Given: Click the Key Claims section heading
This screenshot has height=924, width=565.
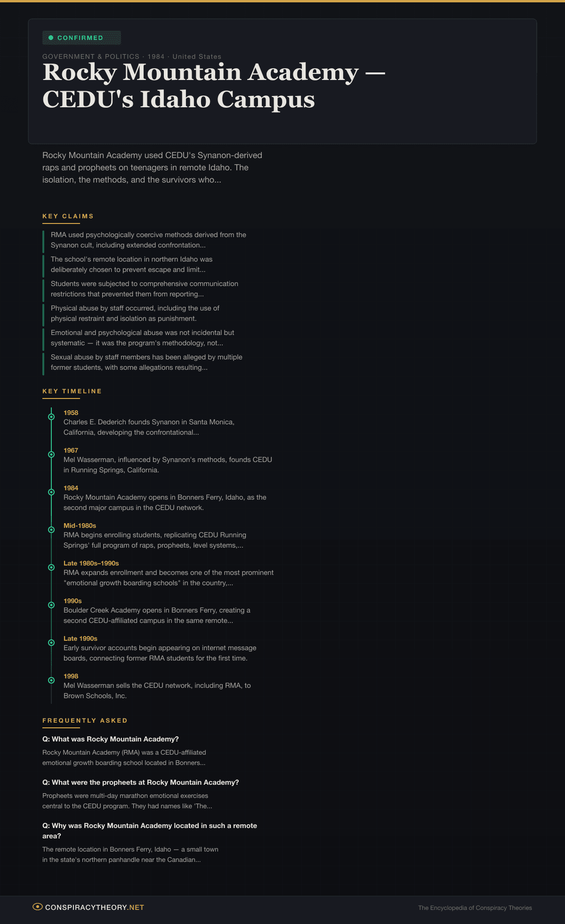Looking at the screenshot, I should point(68,216).
